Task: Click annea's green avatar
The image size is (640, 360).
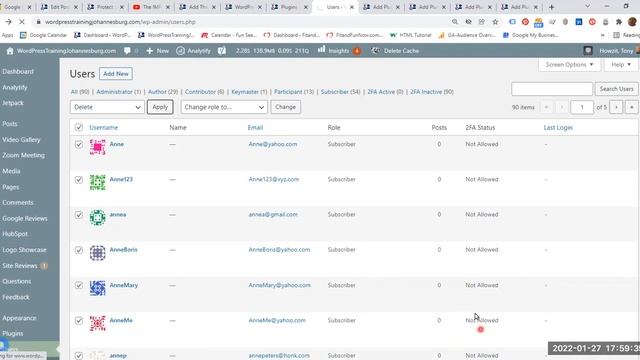Action: click(x=98, y=217)
